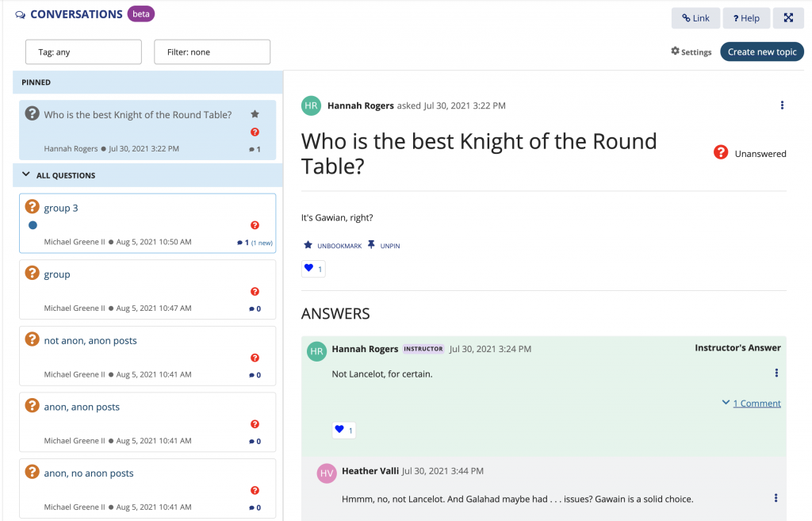Click the Help button in the top bar
Image resolution: width=812 pixels, height=521 pixels.
coord(745,17)
